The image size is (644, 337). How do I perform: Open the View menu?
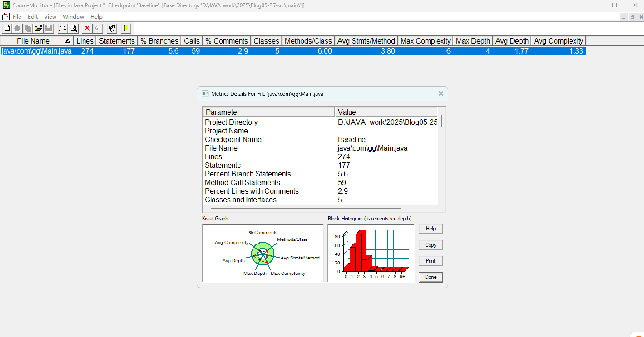click(x=50, y=17)
